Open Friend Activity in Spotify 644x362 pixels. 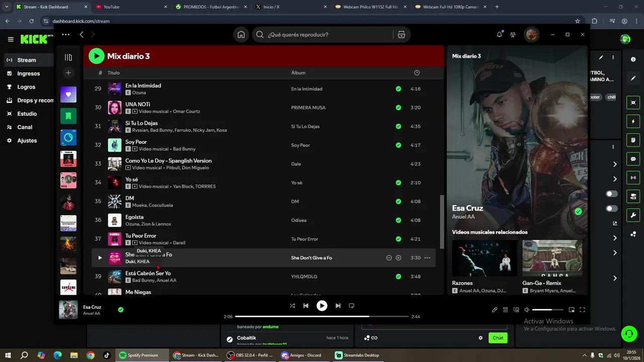pos(513,35)
